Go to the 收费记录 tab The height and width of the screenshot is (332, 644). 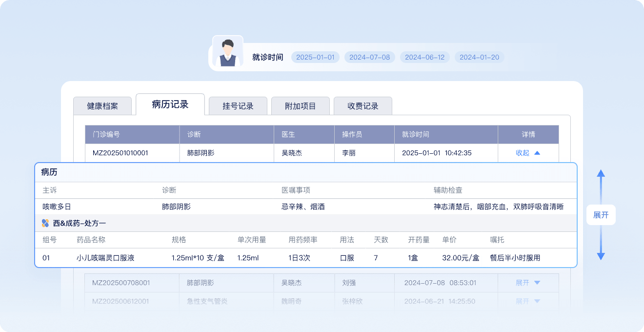(x=363, y=106)
